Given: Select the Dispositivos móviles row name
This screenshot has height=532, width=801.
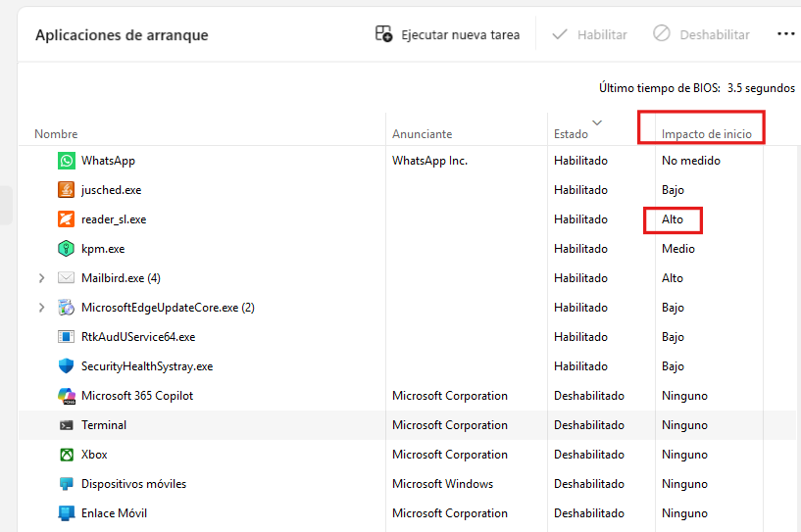Looking at the screenshot, I should click(134, 483).
